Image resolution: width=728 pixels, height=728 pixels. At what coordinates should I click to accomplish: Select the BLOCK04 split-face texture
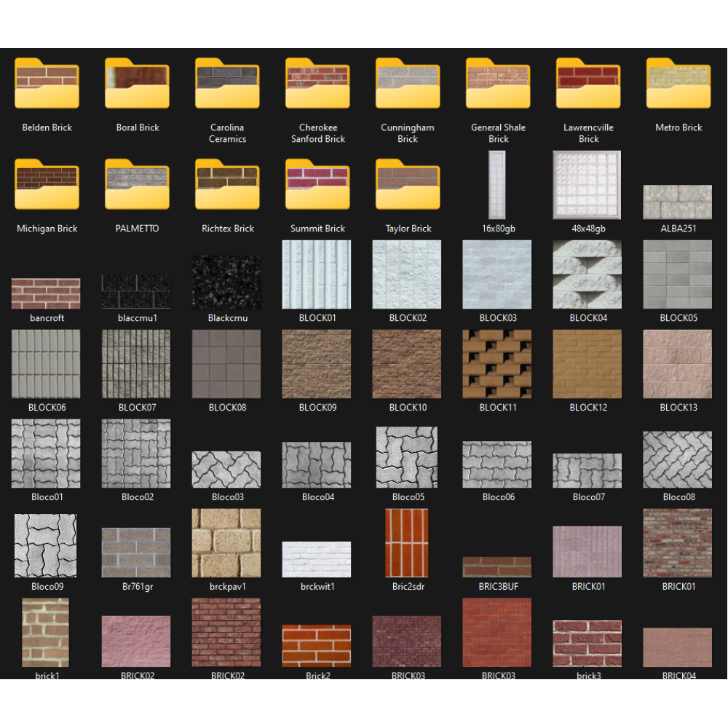click(587, 274)
